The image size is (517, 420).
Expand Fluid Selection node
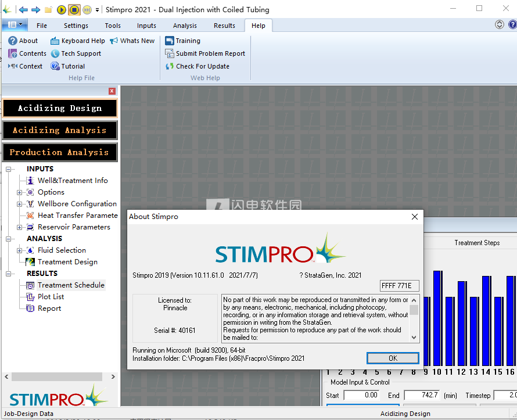coord(19,250)
